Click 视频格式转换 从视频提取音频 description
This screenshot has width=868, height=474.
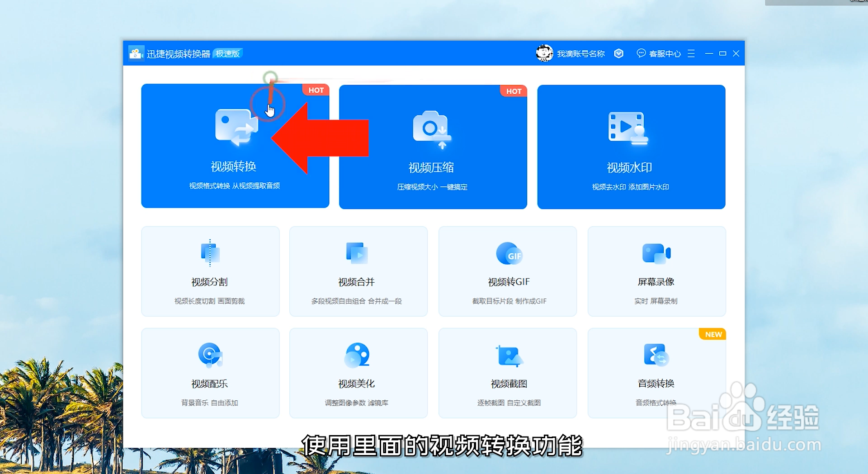[234, 185]
